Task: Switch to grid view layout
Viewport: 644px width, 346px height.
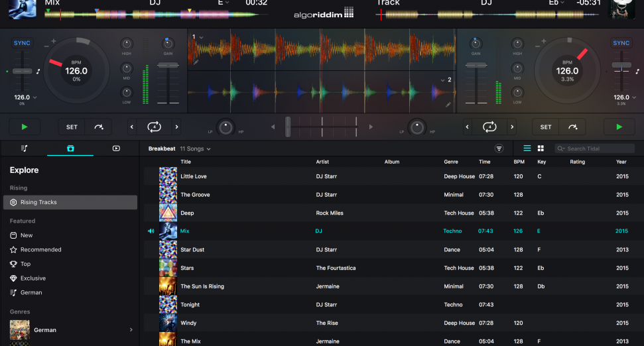Action: [541, 148]
